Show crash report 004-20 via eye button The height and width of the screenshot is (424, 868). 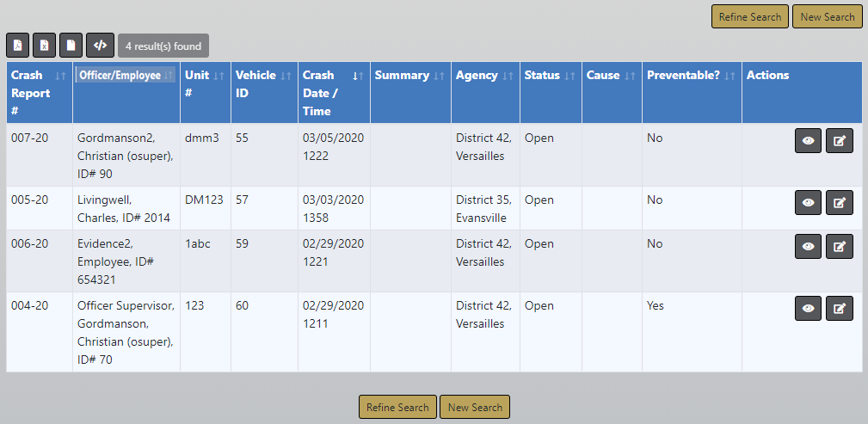tap(808, 309)
